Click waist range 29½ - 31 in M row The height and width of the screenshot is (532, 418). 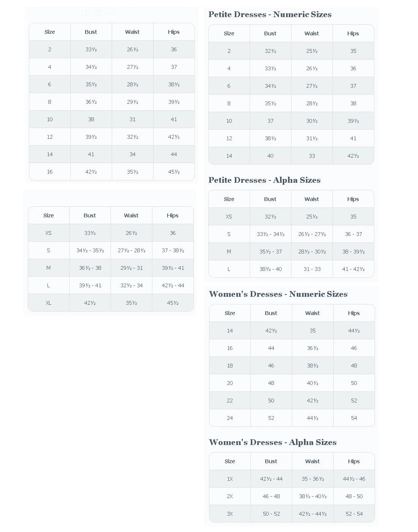click(x=131, y=268)
